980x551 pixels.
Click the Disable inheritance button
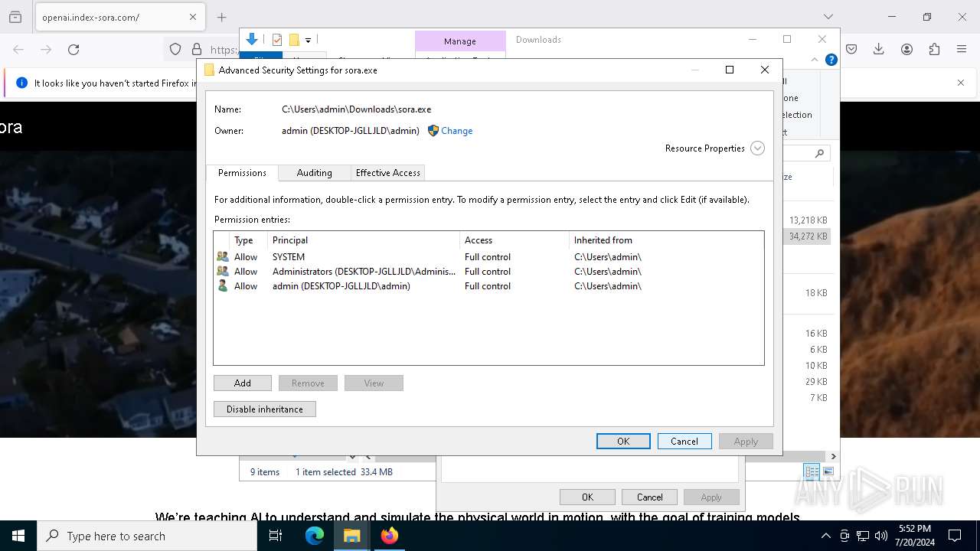[265, 409]
